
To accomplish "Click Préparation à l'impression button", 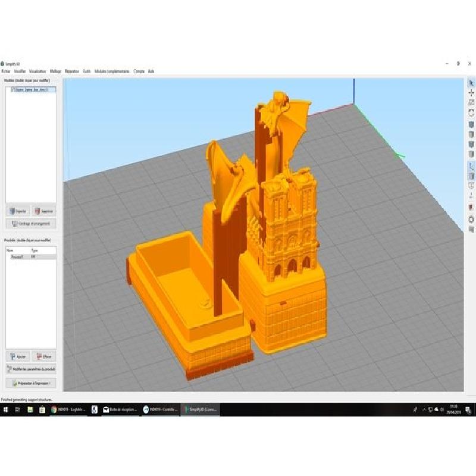I will coord(31,383).
